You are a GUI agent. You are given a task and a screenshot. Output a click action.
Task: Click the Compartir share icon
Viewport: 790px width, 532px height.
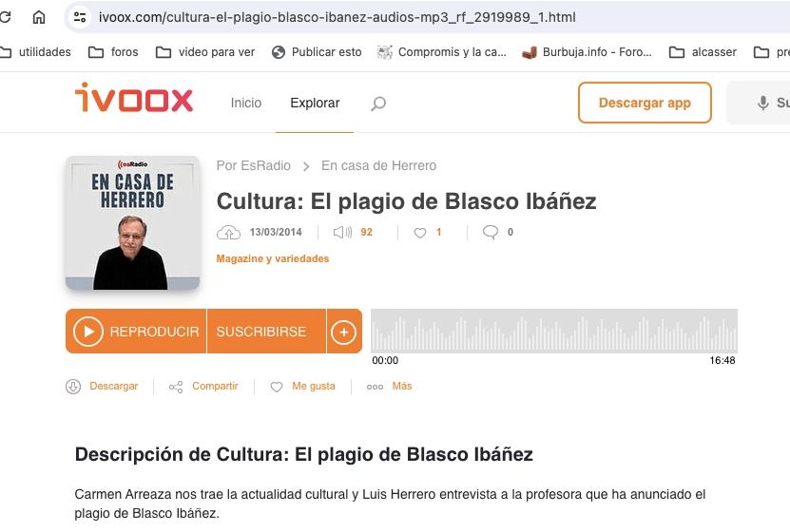coord(176,387)
